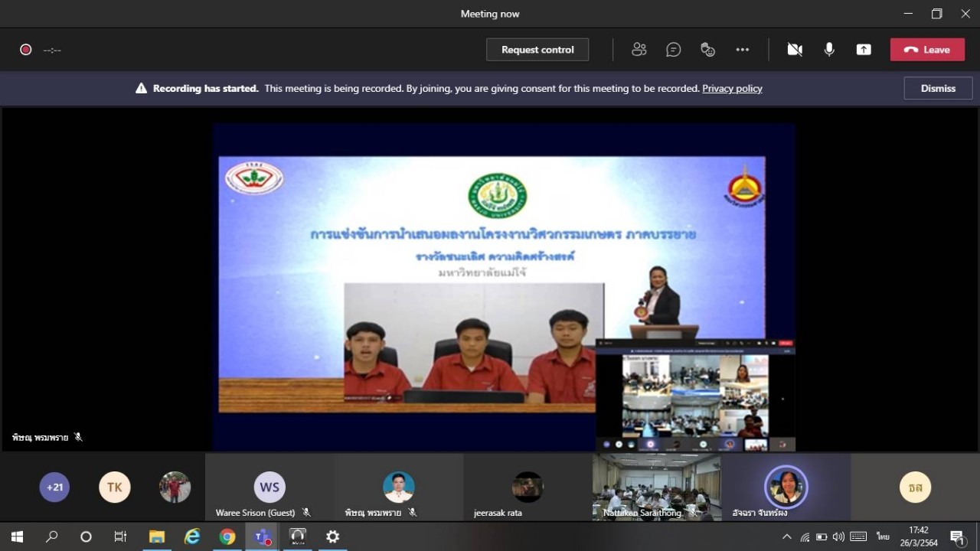Dismiss the recording notification banner
The width and height of the screenshot is (980, 551).
pyautogui.click(x=938, y=88)
